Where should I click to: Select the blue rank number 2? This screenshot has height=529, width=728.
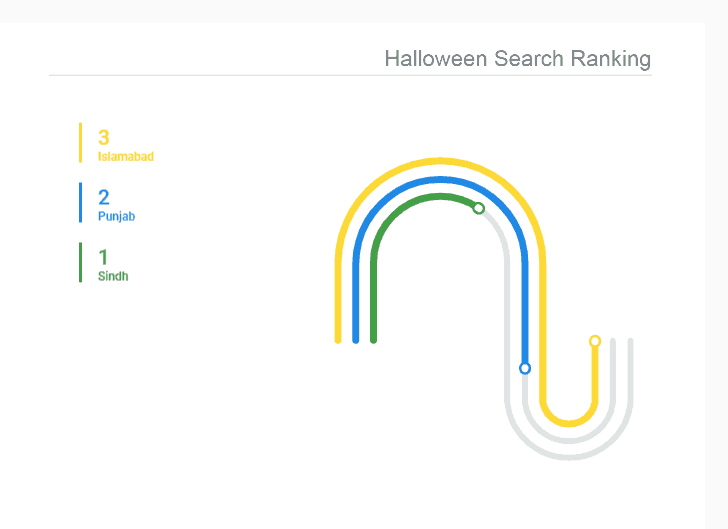pos(104,198)
